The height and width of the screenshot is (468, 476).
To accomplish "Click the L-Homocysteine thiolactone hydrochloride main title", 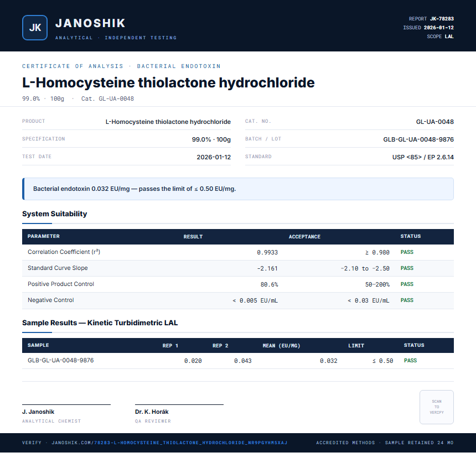I will pyautogui.click(x=168, y=82).
